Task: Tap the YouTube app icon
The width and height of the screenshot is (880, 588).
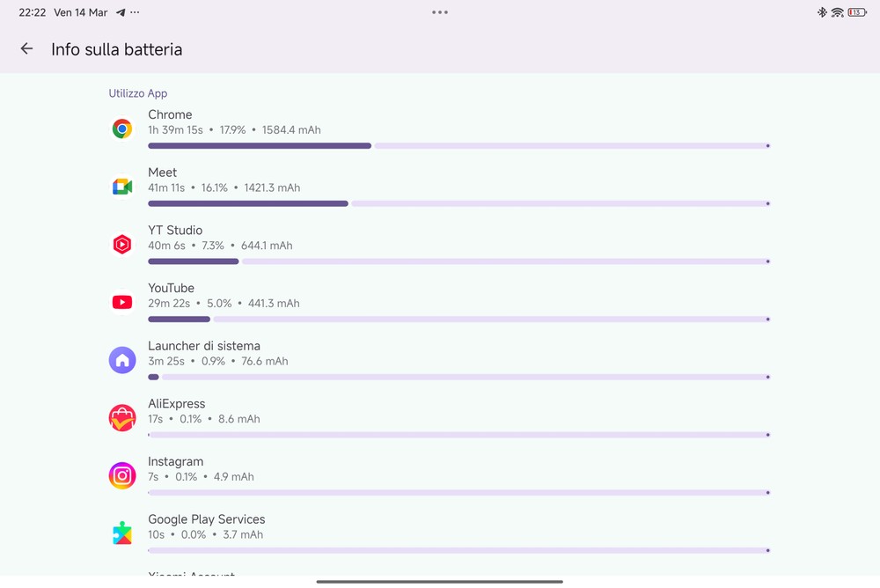Action: (122, 303)
